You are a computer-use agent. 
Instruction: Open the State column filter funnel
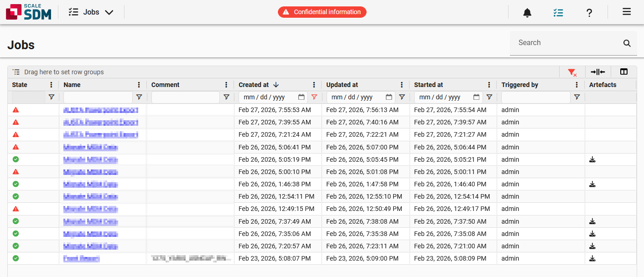[51, 97]
